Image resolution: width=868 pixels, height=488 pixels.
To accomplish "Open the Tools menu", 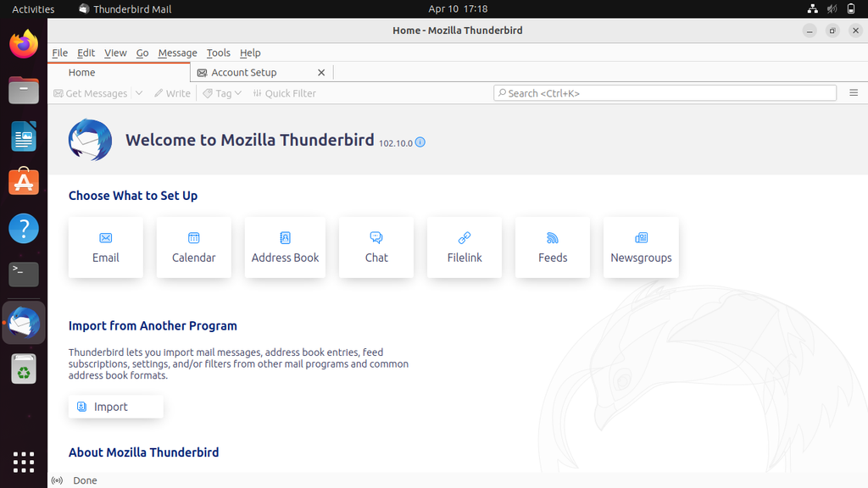I will [x=218, y=53].
